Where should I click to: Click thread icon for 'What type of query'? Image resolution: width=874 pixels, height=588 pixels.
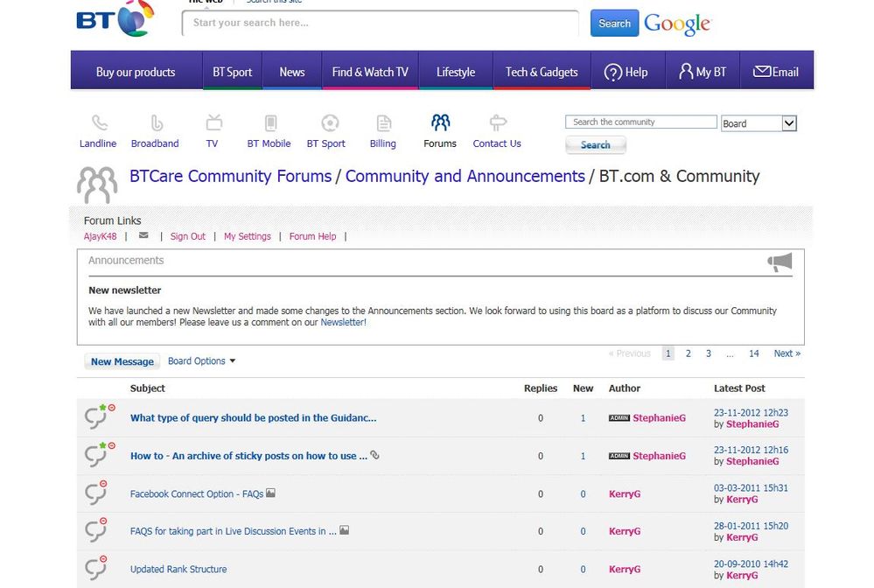[99, 416]
